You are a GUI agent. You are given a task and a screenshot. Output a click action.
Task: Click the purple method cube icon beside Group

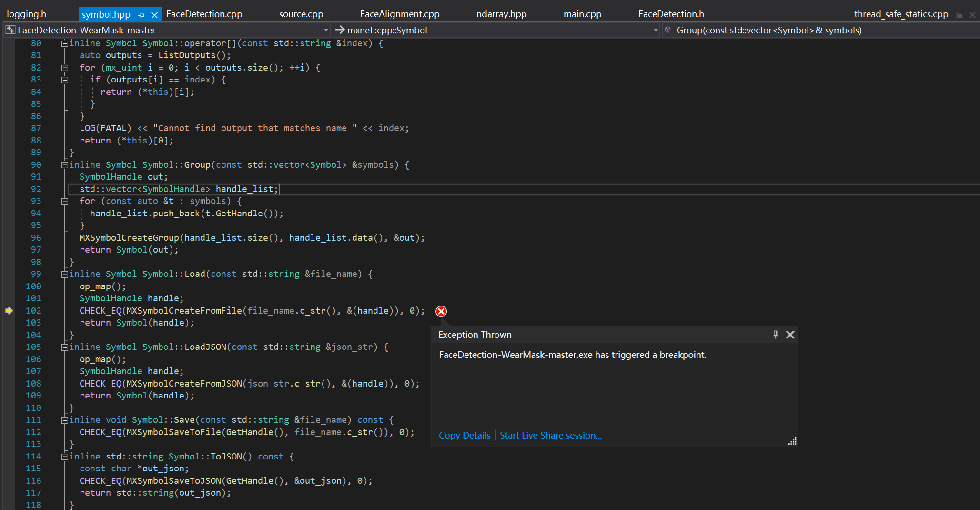668,30
